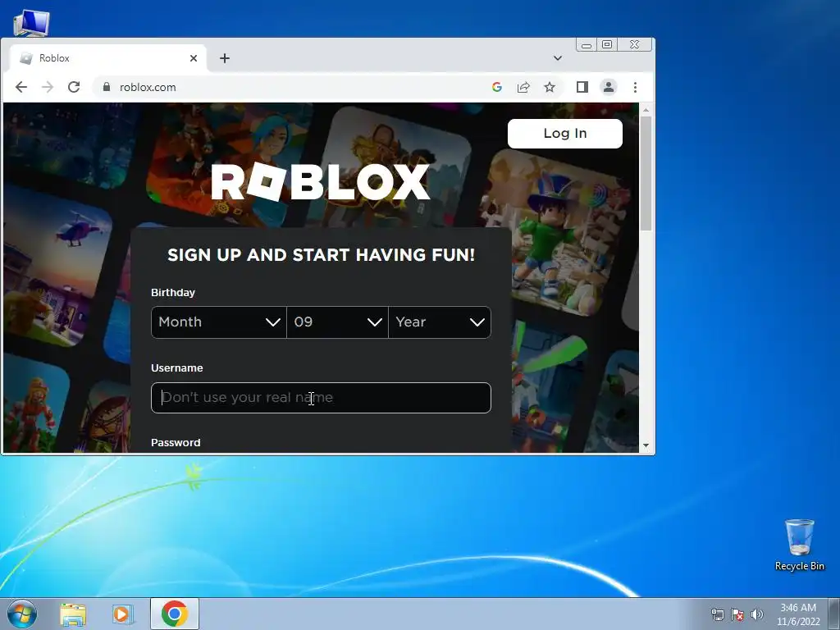Click the browser forward arrow
The width and height of the screenshot is (840, 630).
click(x=48, y=87)
